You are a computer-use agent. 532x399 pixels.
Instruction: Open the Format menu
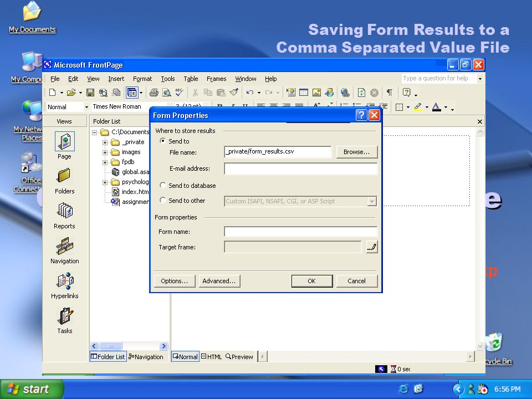coord(142,79)
